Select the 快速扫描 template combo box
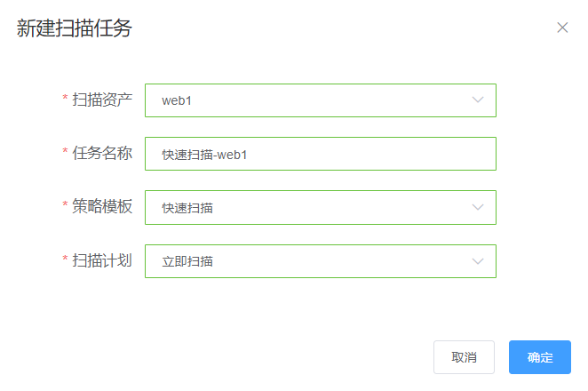This screenshot has width=588, height=391. pyautogui.click(x=302, y=208)
